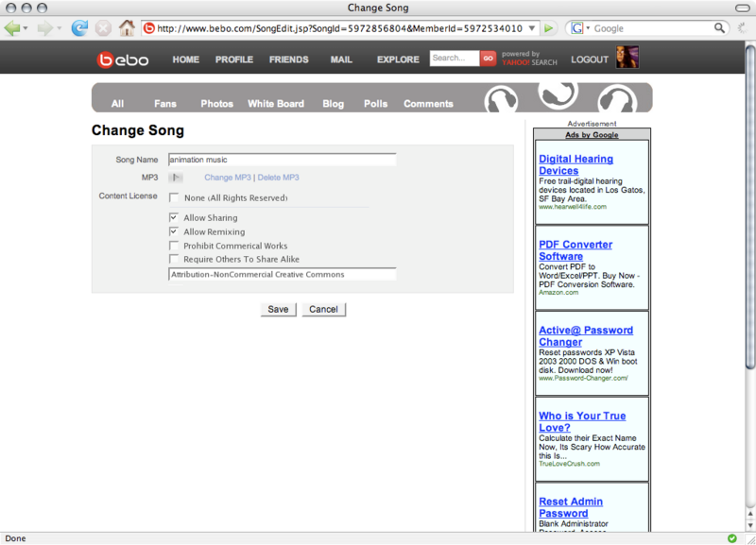Open the PROFILE nav item

click(x=233, y=60)
